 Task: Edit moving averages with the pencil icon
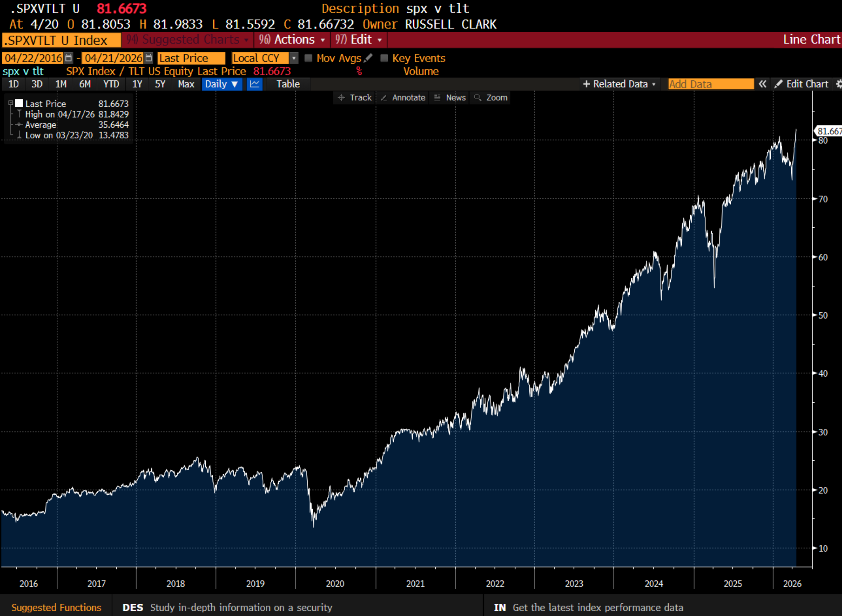point(368,58)
